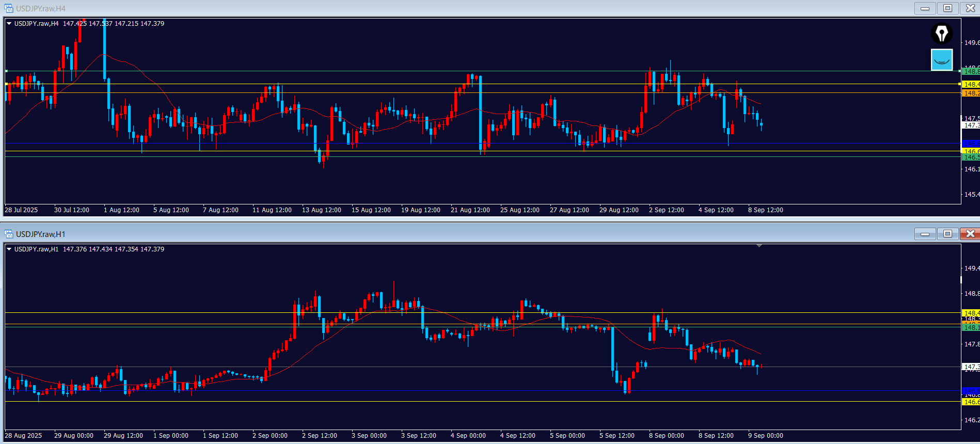Close the USDJPY.raw,H4 chart window

tap(970, 8)
